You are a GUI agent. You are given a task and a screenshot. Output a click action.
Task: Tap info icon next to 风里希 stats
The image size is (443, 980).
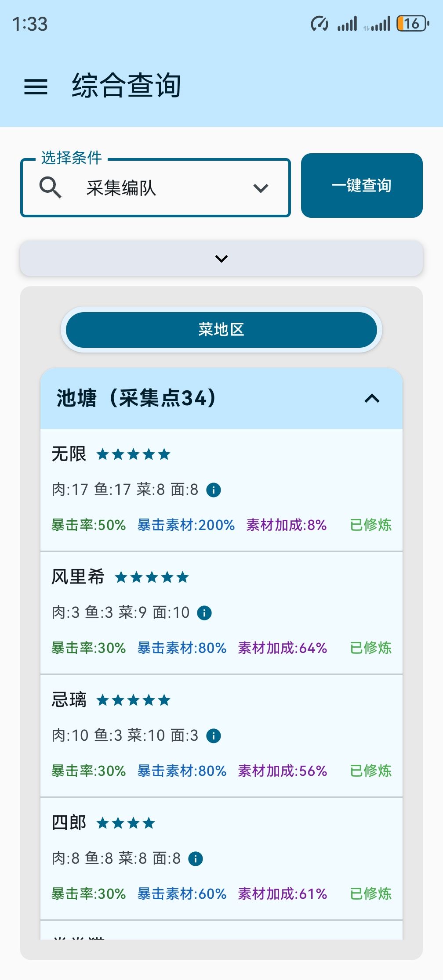(x=204, y=612)
